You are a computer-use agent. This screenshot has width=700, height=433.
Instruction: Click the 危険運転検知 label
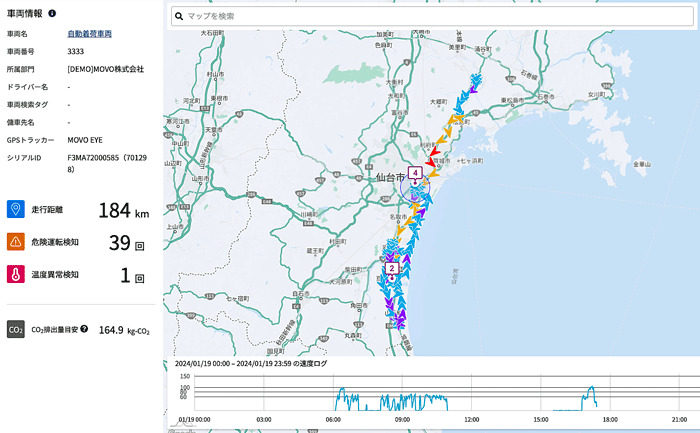click(x=55, y=242)
